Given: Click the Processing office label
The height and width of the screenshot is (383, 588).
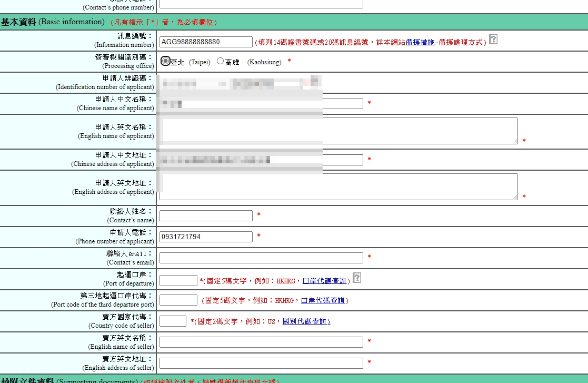Looking at the screenshot, I should (124, 61).
